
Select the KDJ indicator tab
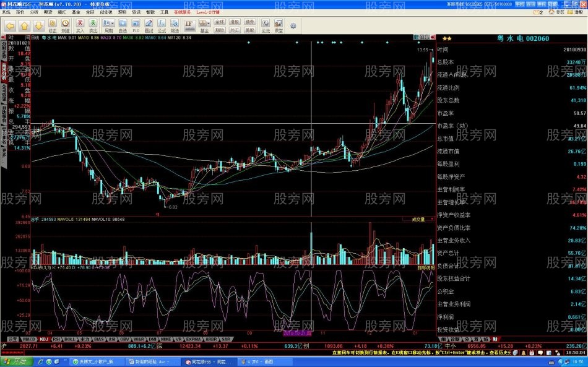pos(44,339)
